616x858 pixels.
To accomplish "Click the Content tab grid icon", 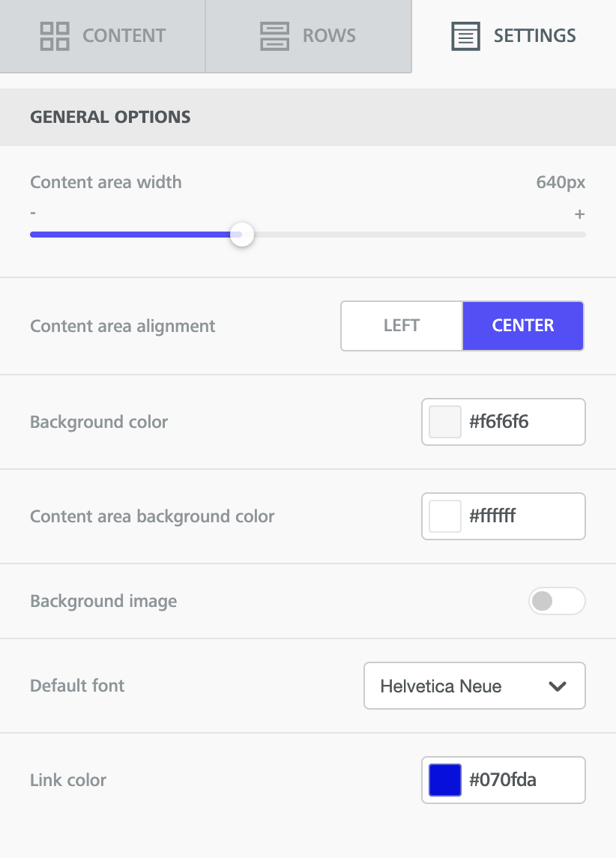I will pyautogui.click(x=55, y=36).
